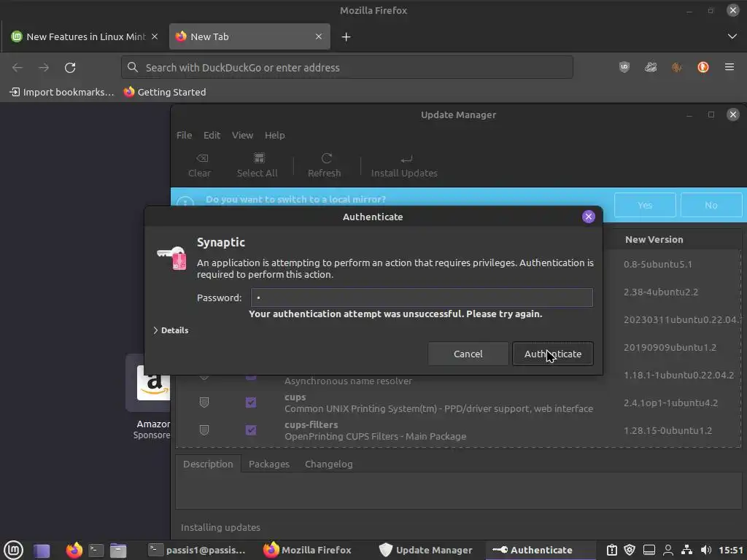
Task: Open Files manager from the taskbar
Action: (118, 551)
